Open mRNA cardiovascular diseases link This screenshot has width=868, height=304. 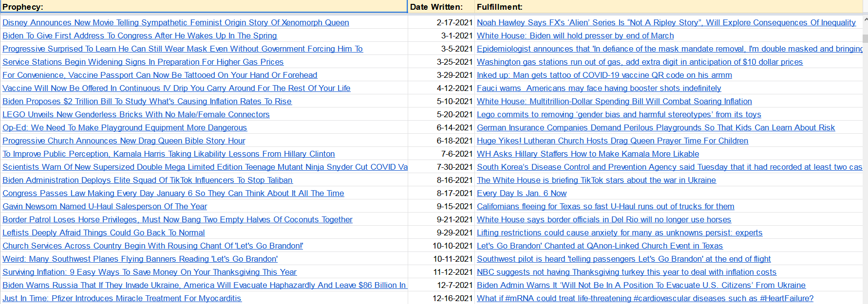(645, 298)
